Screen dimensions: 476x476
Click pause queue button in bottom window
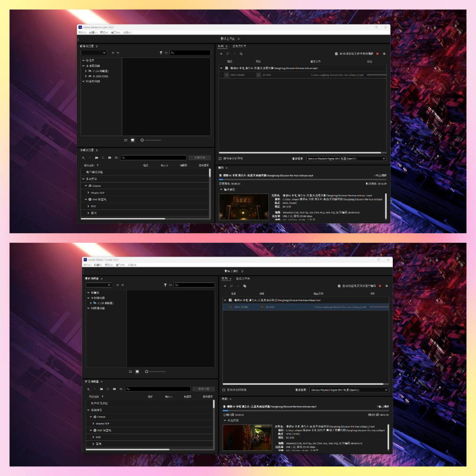pos(387,286)
